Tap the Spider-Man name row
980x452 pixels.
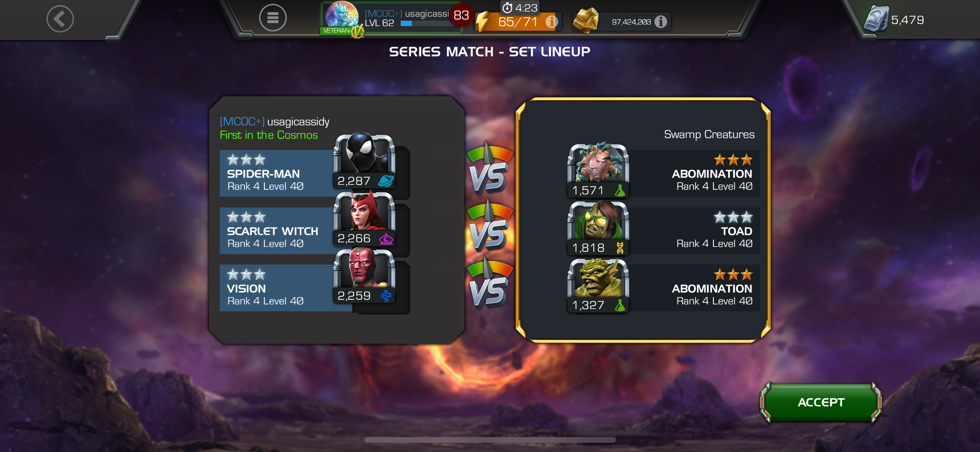click(277, 173)
